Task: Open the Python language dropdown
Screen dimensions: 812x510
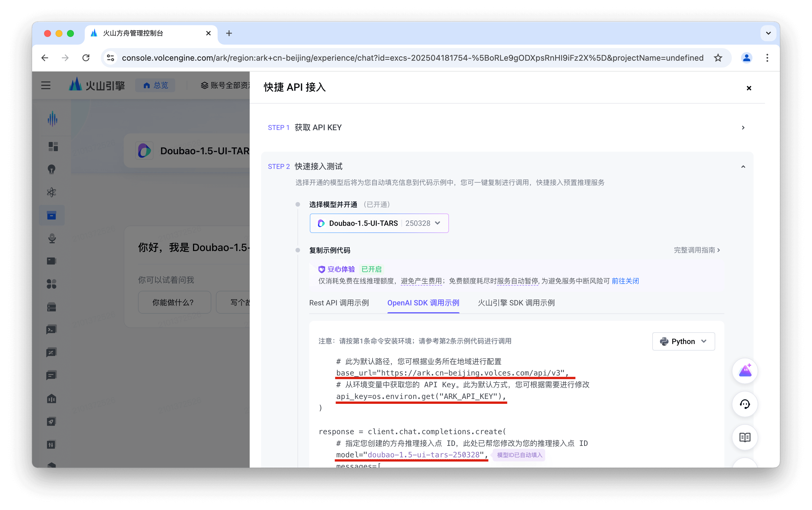Action: 683,341
